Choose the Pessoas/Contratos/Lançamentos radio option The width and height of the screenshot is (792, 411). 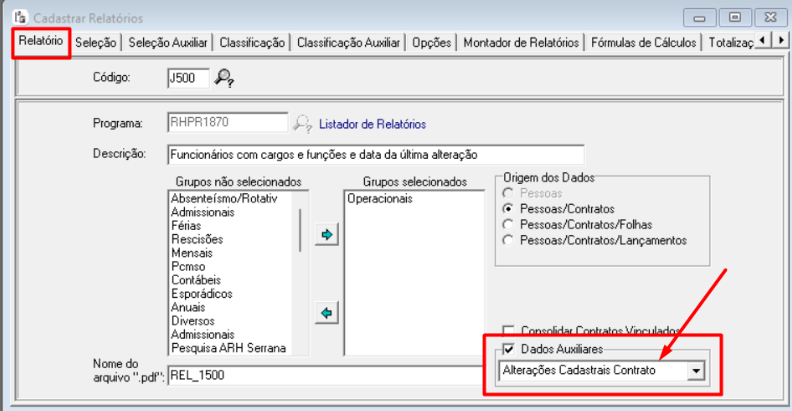click(x=509, y=240)
